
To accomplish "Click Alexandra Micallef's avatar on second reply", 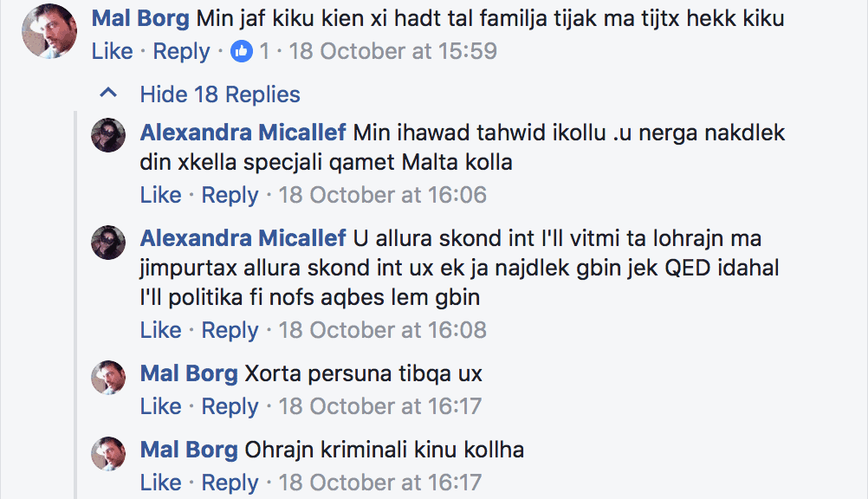I will click(109, 243).
